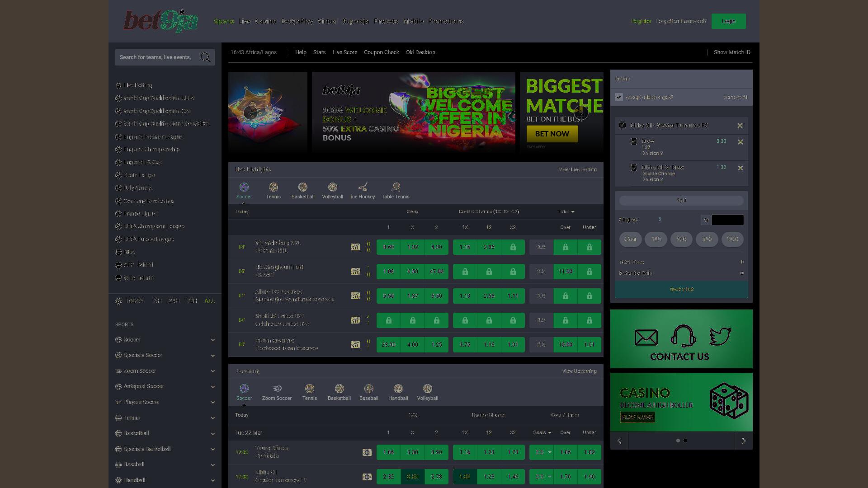Uncheck the Draw 1X2 selection checkbox
The image size is (868, 488).
pyautogui.click(x=634, y=141)
